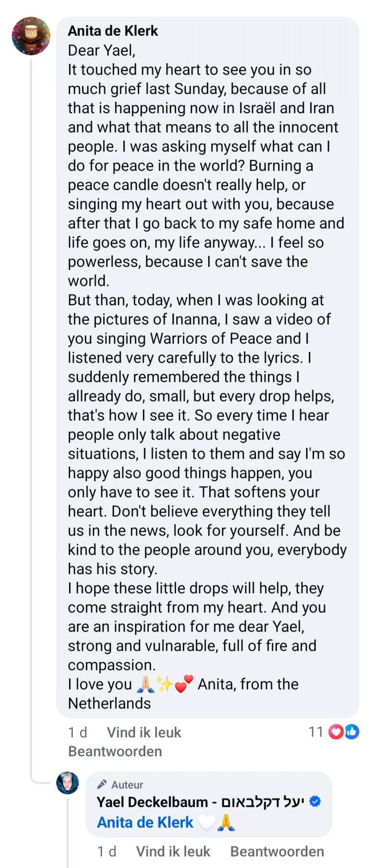Open Anita de Klerk's profile picture
371x868 pixels.
31,36
